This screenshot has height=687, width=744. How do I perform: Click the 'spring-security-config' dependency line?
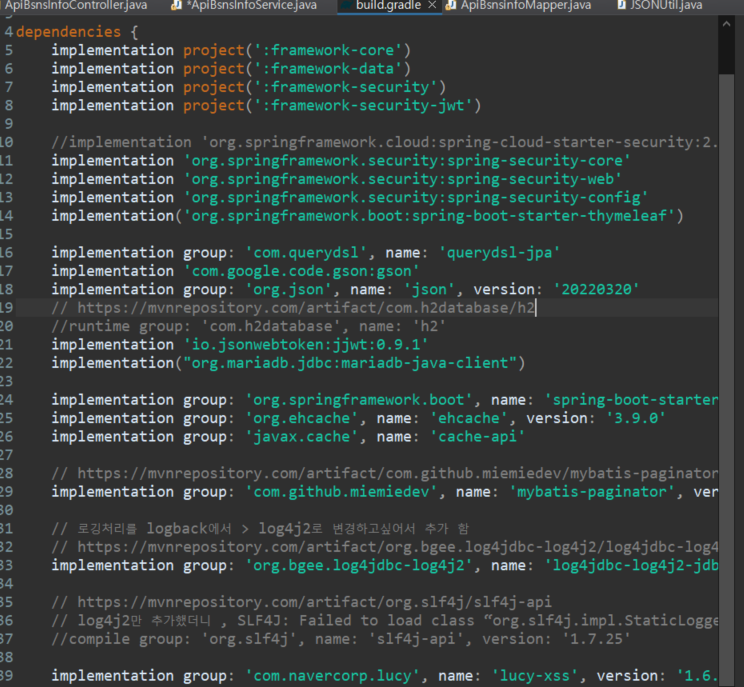(x=350, y=197)
